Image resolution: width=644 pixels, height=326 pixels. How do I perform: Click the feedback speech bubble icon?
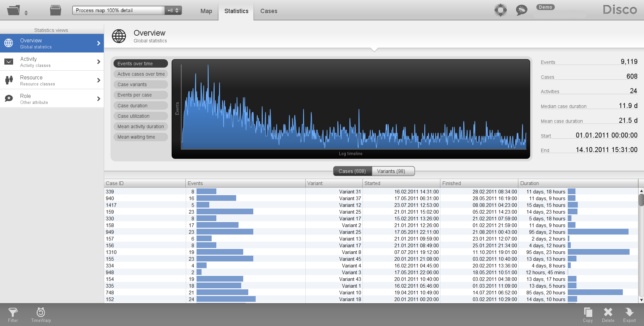click(x=521, y=10)
